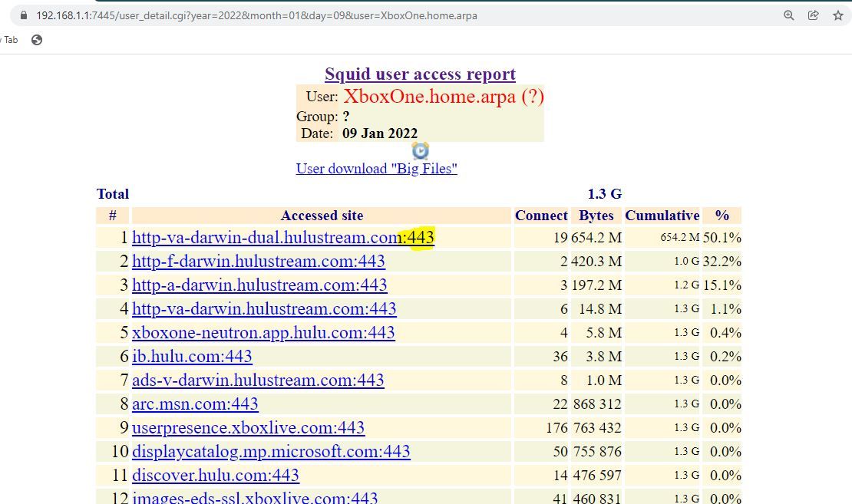Open arc.msn.com:443 link

coord(195,404)
